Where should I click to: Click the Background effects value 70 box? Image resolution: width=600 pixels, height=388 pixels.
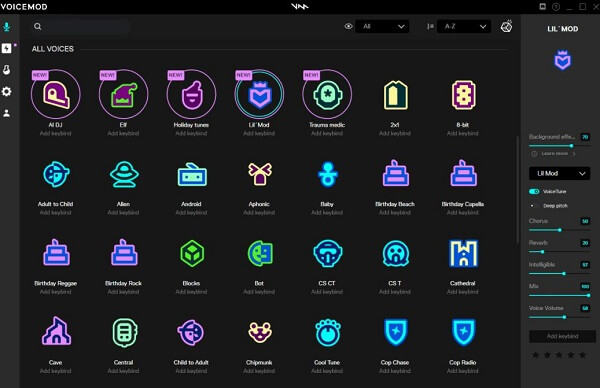click(585, 137)
